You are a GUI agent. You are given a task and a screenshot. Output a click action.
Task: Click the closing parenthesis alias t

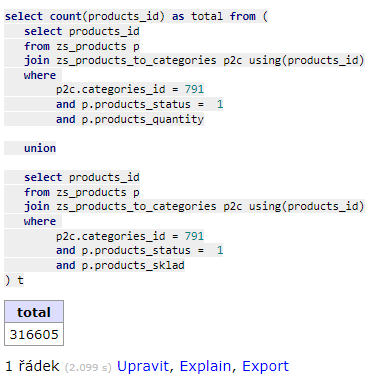point(14,280)
